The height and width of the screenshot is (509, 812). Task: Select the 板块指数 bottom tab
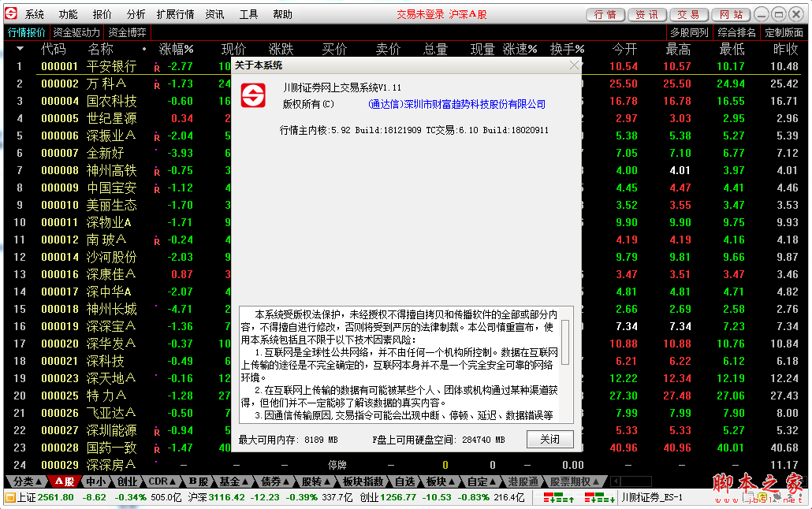coord(363,481)
